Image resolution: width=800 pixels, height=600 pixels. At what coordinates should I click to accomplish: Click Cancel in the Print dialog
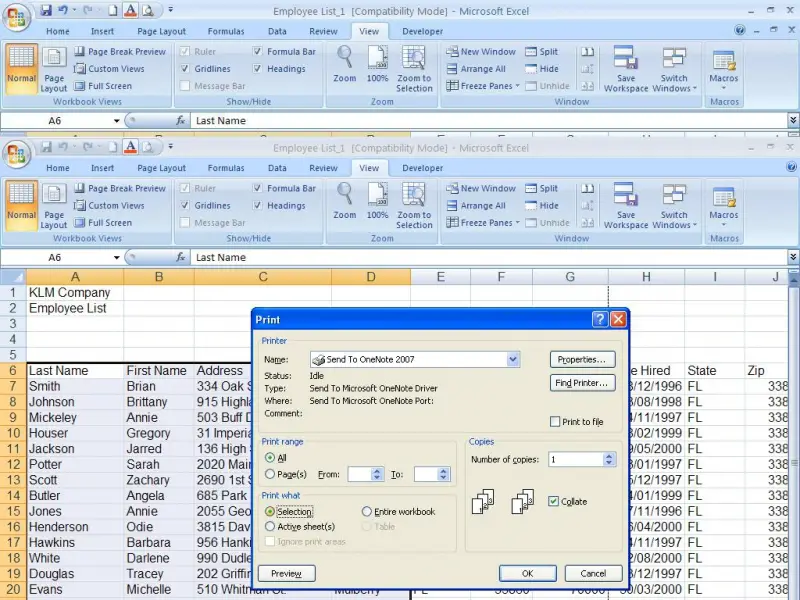coord(593,573)
